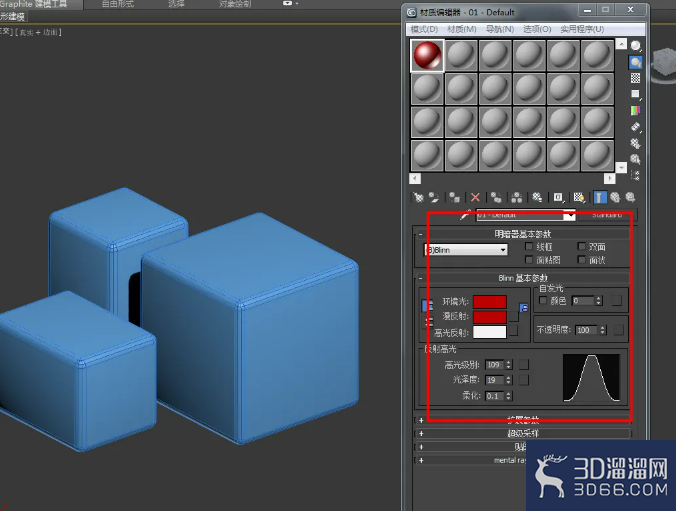The height and width of the screenshot is (511, 676).
Task: Click Go Forward to Sibling icon
Action: click(x=630, y=198)
